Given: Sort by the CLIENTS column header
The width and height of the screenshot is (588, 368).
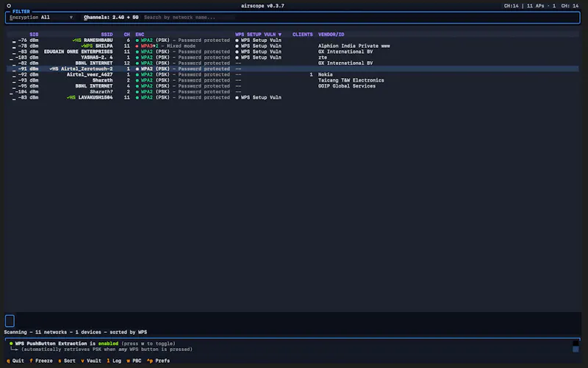Looking at the screenshot, I should click(x=302, y=34).
